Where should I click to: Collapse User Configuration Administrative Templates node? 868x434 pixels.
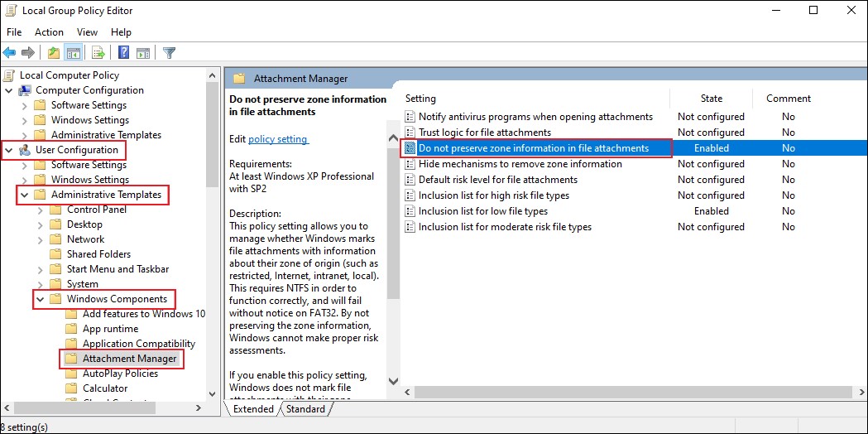(24, 195)
